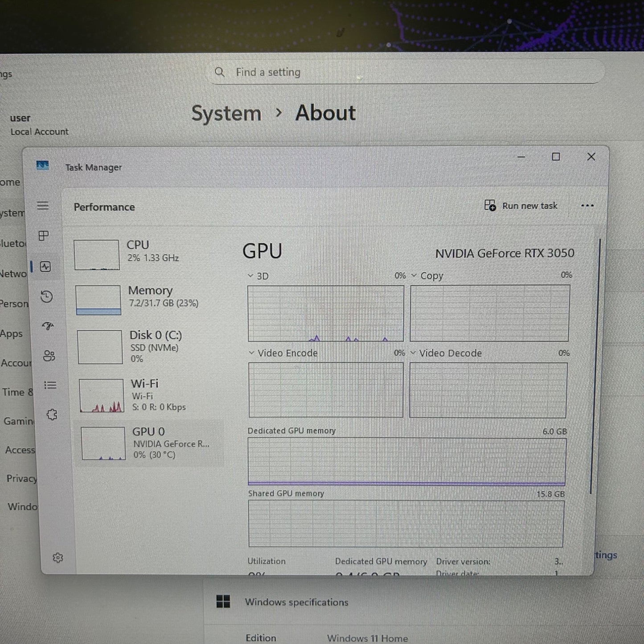
Task: Expand the 3D engine dropdown
Action: (x=250, y=276)
